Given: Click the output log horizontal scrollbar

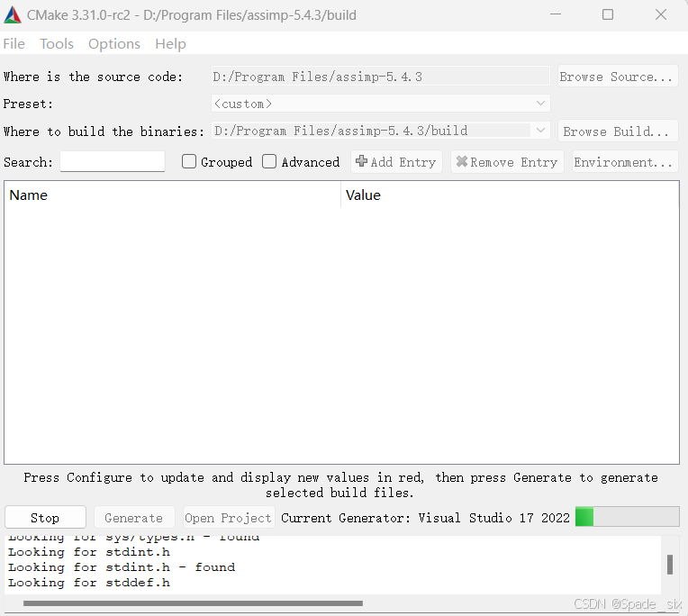Looking at the screenshot, I should click(193, 603).
